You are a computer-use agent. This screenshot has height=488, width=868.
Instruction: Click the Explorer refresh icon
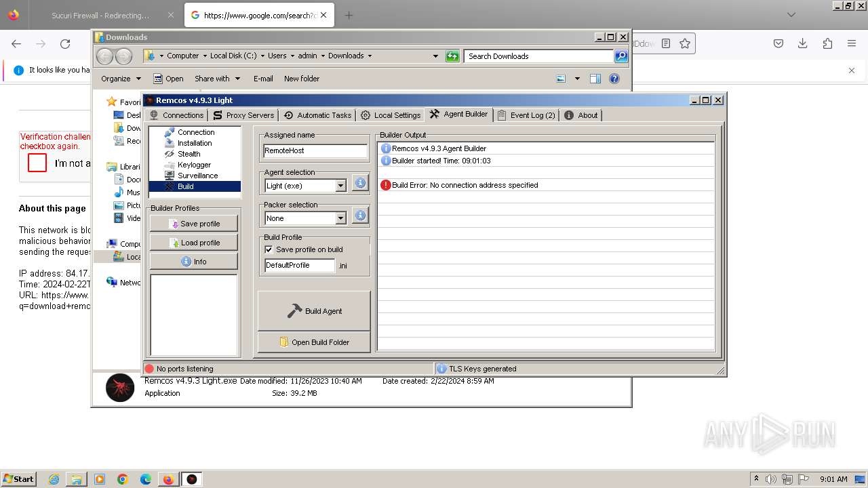[x=452, y=56]
